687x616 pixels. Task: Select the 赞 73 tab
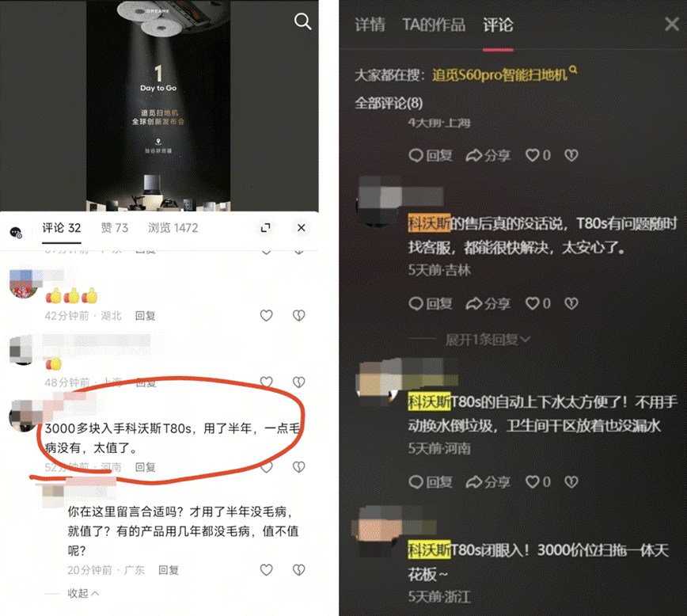(x=114, y=227)
